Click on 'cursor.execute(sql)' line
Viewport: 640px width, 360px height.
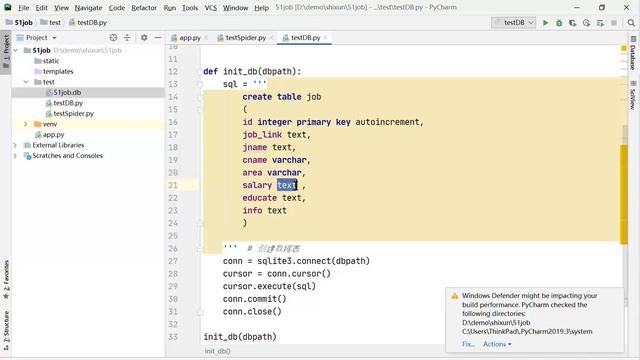click(269, 287)
